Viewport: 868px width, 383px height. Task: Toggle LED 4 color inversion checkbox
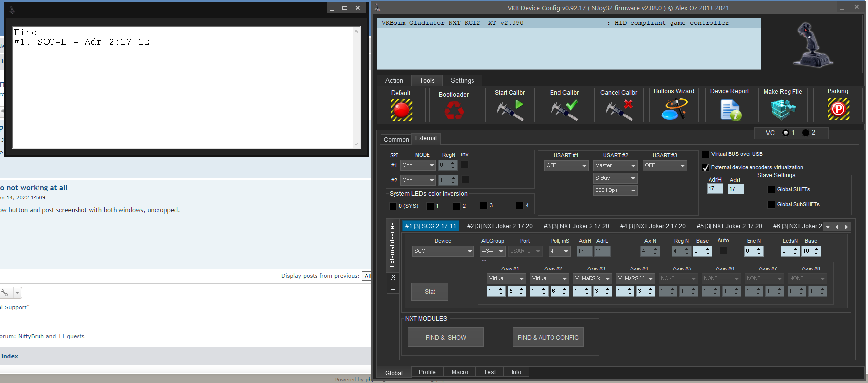click(x=520, y=206)
